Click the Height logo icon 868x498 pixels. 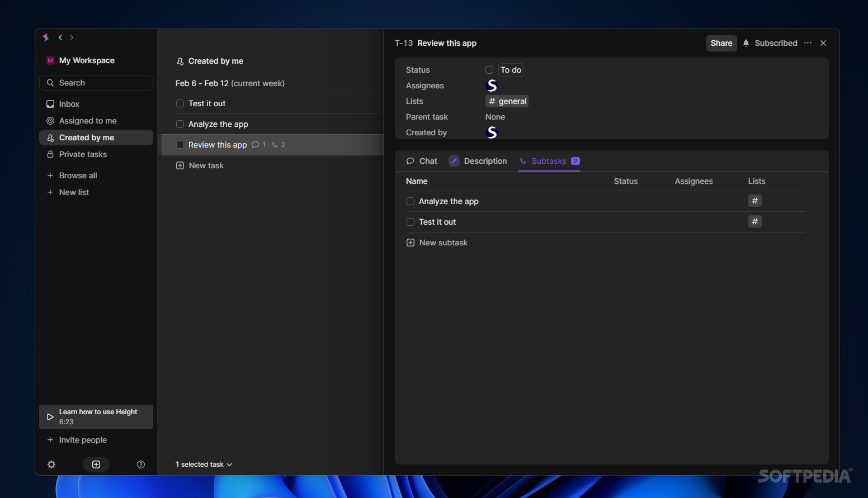(46, 37)
